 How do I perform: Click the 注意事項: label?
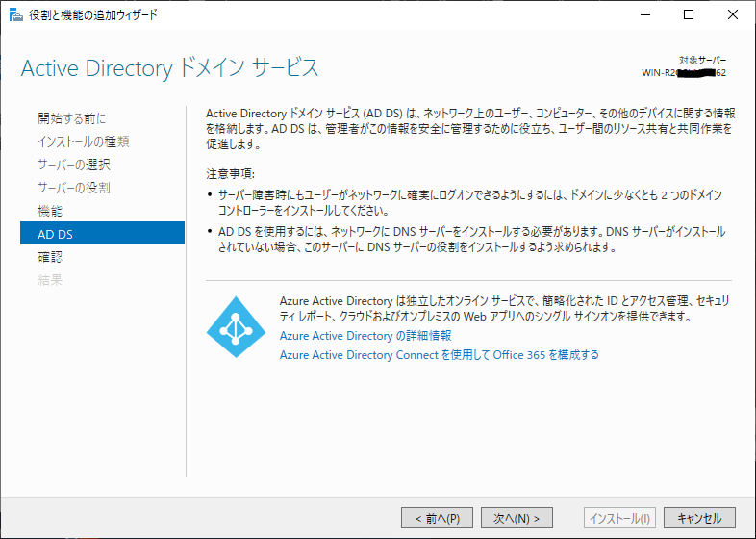tap(231, 173)
